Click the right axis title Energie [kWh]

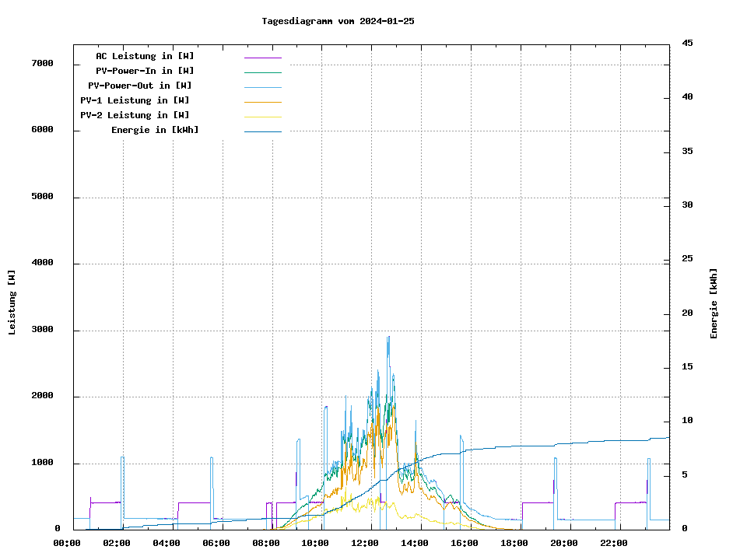pos(714,303)
